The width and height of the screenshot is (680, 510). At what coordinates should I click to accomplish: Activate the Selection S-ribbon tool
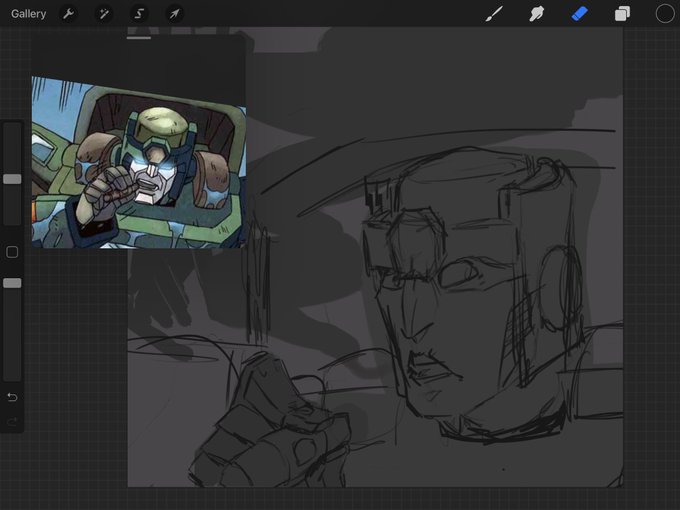tap(139, 14)
